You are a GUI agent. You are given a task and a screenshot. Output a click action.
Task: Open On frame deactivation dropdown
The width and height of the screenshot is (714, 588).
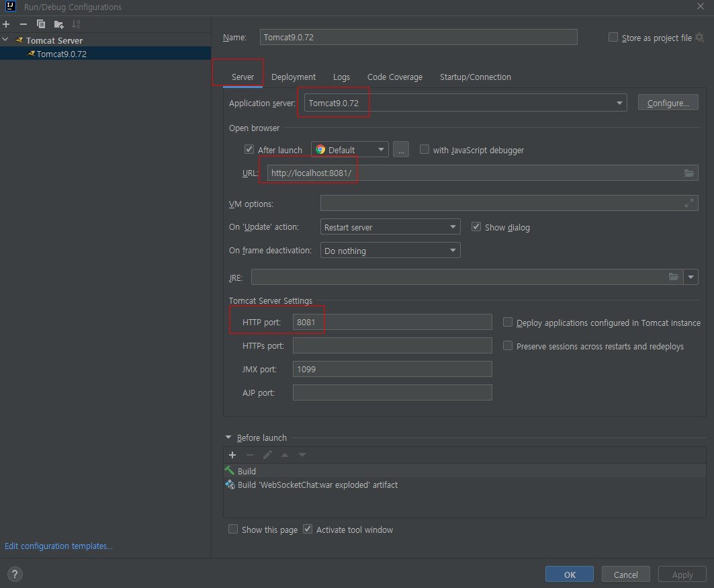[390, 251]
